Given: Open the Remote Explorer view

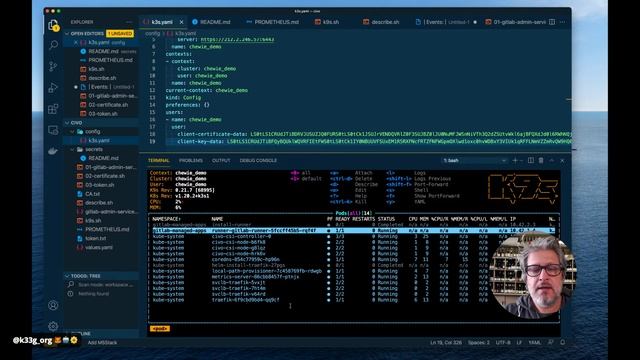Looking at the screenshot, I should (x=53, y=130).
